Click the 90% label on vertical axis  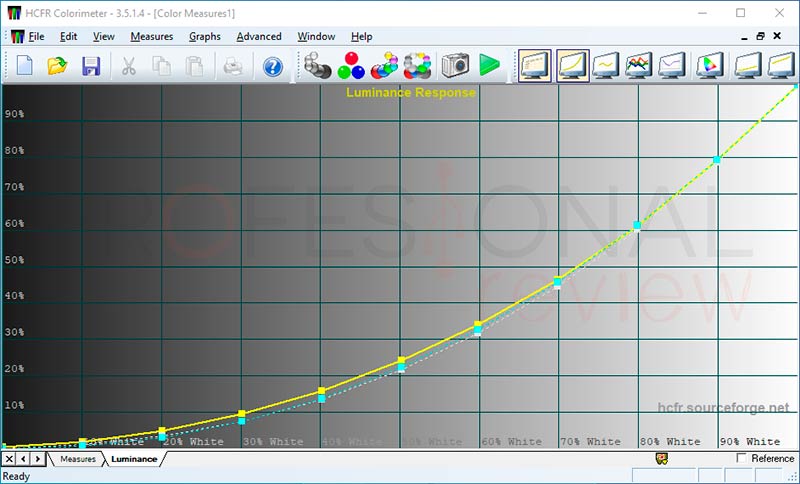pyautogui.click(x=14, y=114)
